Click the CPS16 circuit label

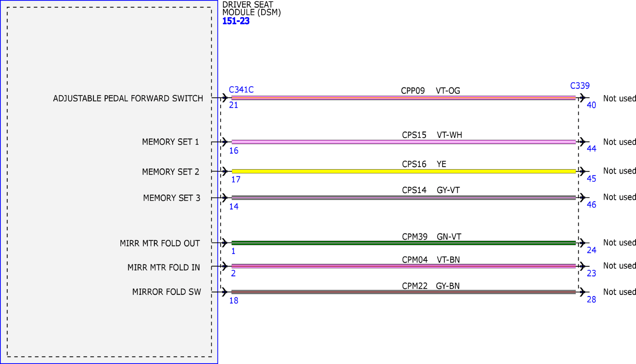click(x=414, y=164)
